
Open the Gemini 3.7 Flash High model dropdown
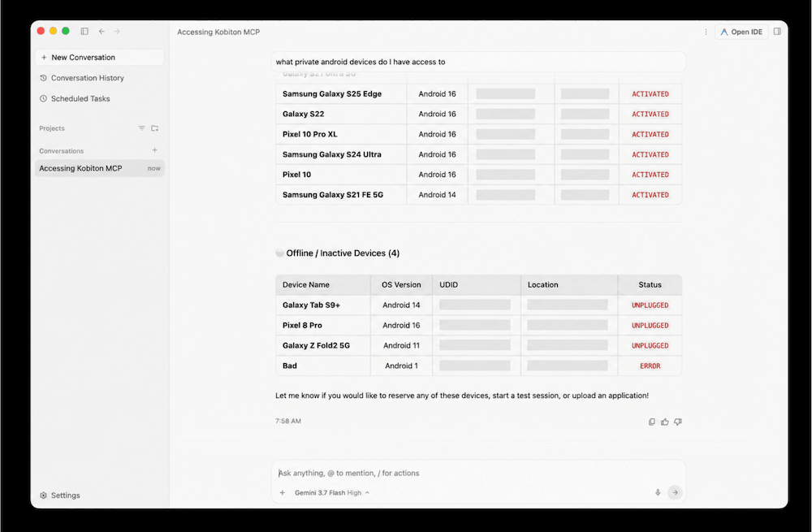(x=332, y=493)
